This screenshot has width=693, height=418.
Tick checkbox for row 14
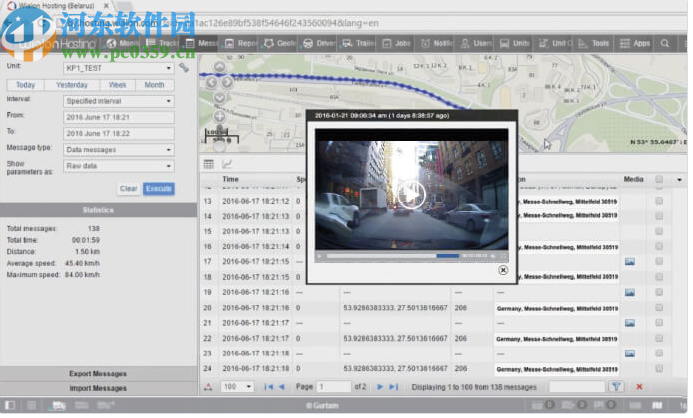659,216
